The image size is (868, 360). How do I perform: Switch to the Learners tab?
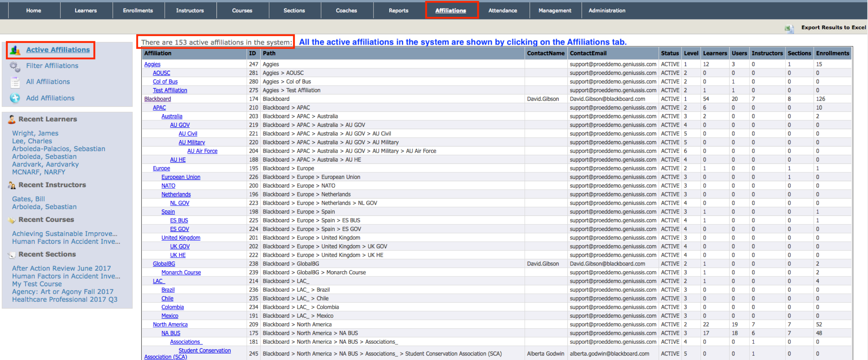[86, 10]
